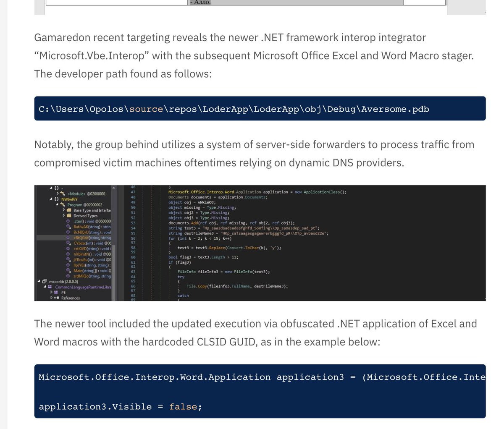Click the Microsoft.Office.Interop.Word.Application application3 code line
The width and height of the screenshot is (504, 429).
[262, 377]
